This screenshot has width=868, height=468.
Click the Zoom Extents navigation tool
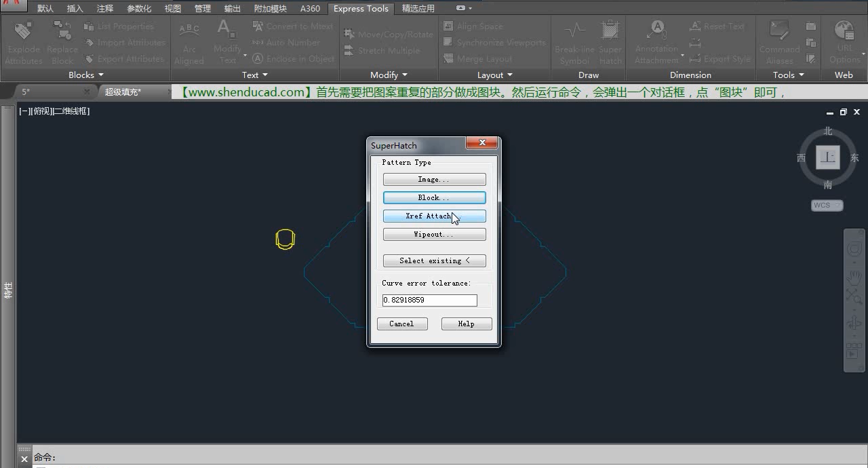854,297
